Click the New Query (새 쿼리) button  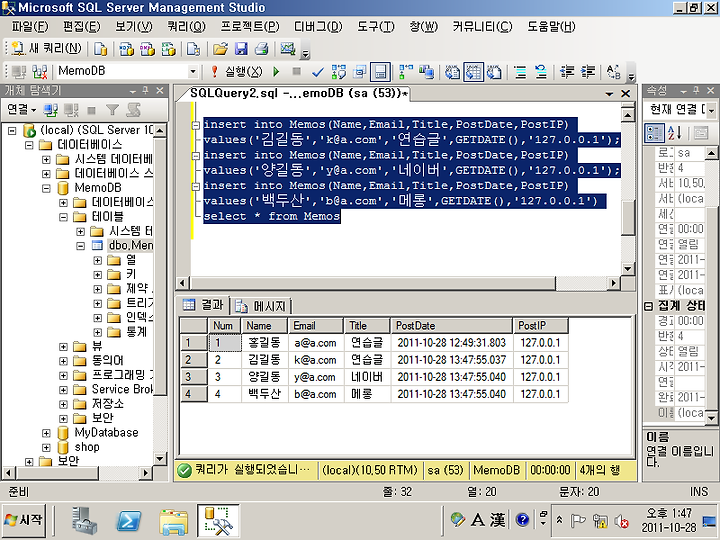point(46,48)
